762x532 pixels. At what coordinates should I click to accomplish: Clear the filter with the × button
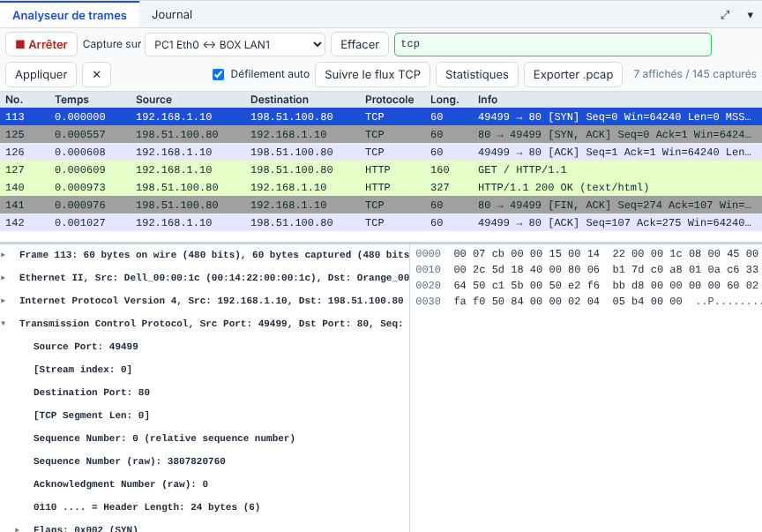(96, 74)
